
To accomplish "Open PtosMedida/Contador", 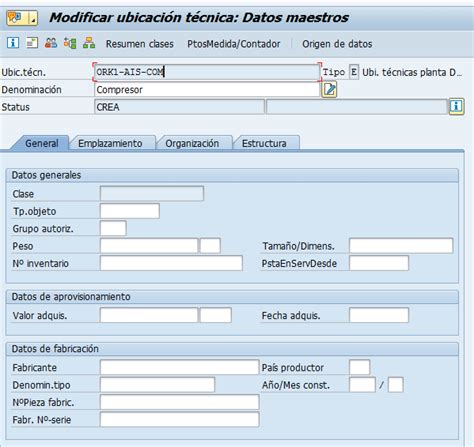I will 234,44.
